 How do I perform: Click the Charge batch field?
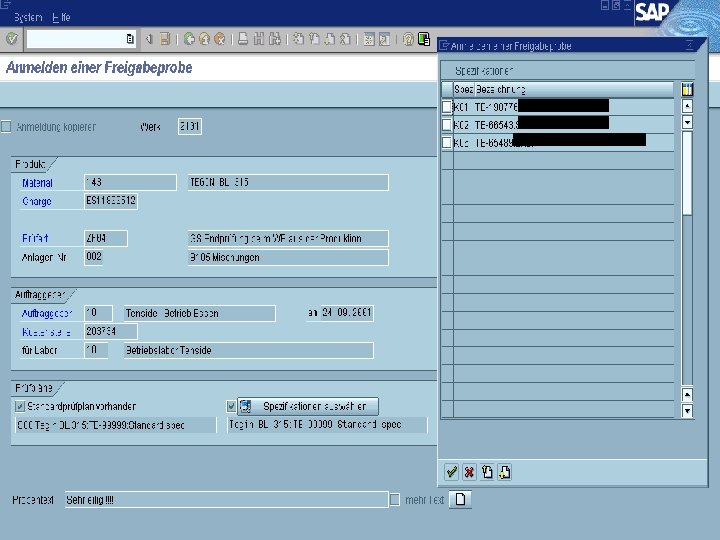(111, 201)
